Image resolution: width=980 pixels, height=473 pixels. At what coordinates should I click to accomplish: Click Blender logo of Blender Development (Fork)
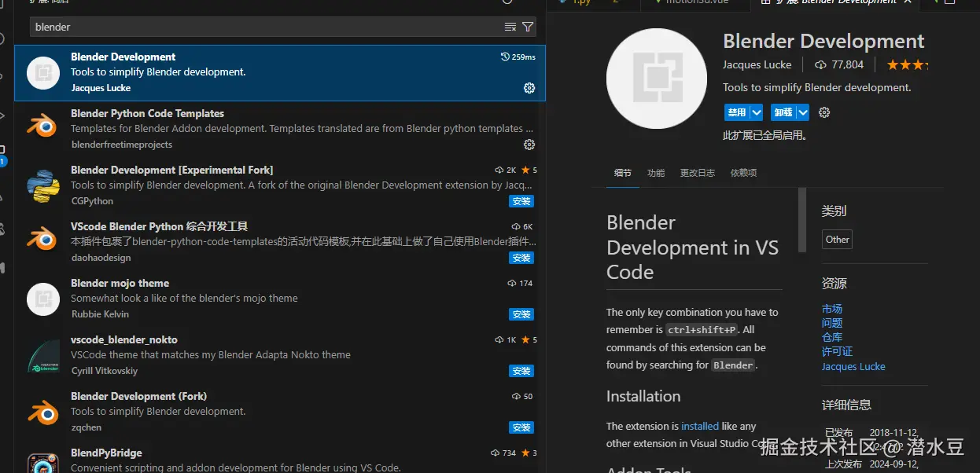pos(43,412)
